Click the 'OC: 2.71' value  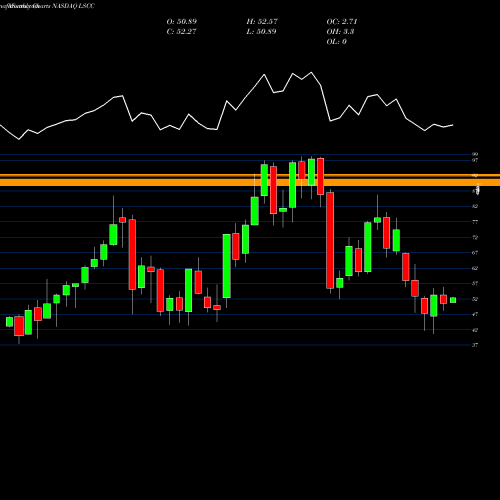point(342,22)
